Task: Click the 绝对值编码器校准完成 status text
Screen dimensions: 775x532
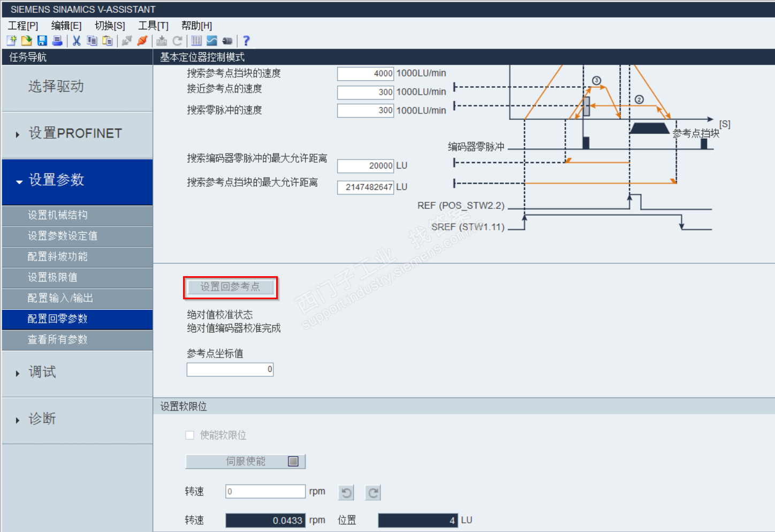Action: [x=234, y=328]
